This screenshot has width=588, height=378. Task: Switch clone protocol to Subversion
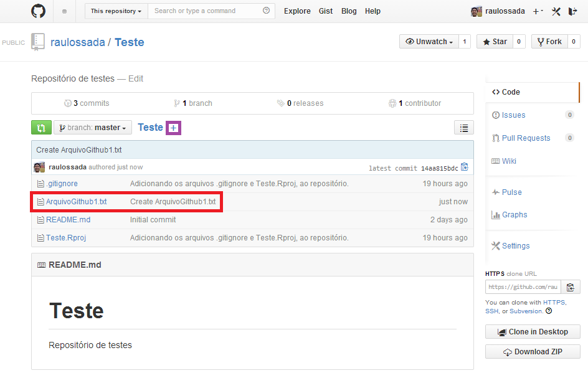[526, 311]
